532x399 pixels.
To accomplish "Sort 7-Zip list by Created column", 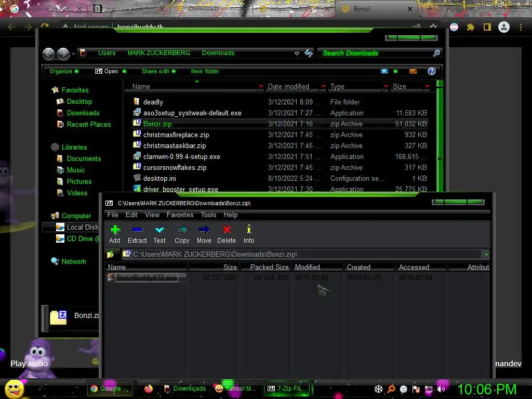I will pos(369,267).
